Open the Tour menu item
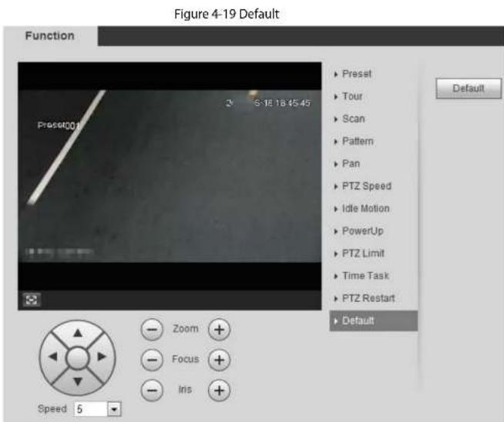Screen dimensions: 504x422 tap(352, 96)
